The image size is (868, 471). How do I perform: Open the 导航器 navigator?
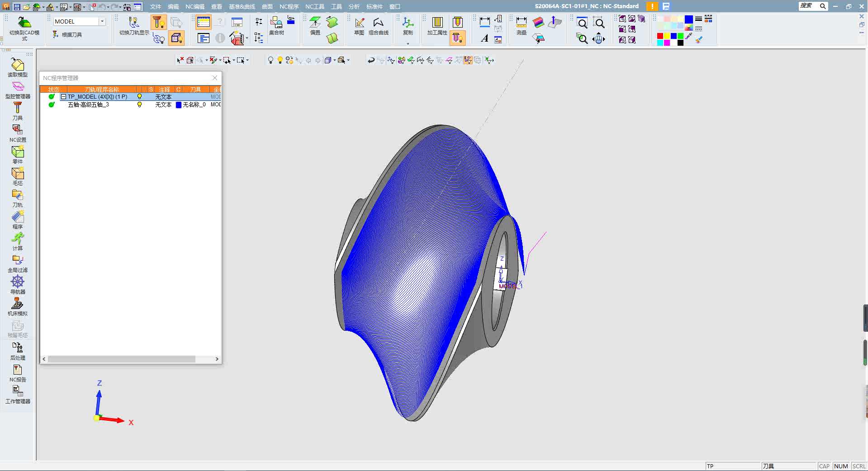click(18, 285)
